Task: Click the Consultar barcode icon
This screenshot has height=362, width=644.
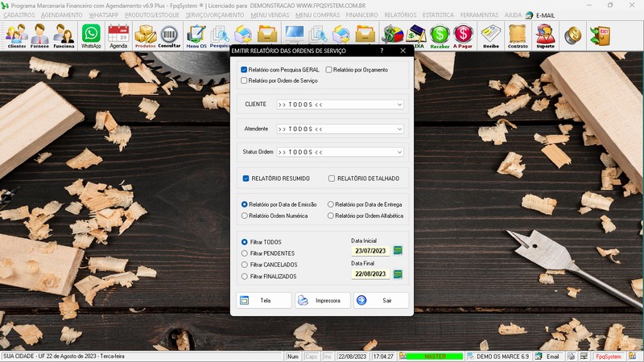Action: [169, 36]
